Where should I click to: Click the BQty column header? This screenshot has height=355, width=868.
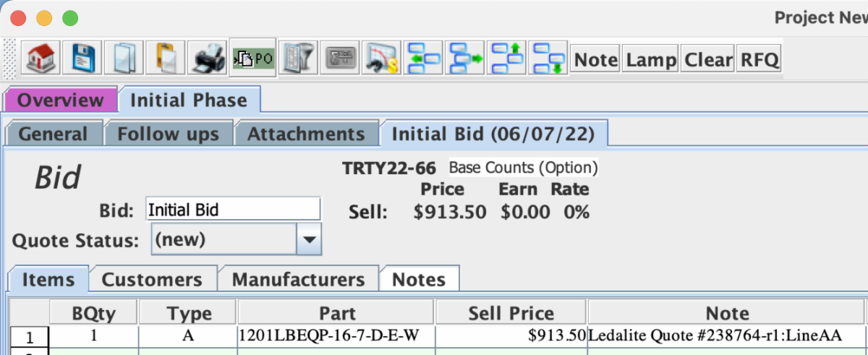coord(94,313)
